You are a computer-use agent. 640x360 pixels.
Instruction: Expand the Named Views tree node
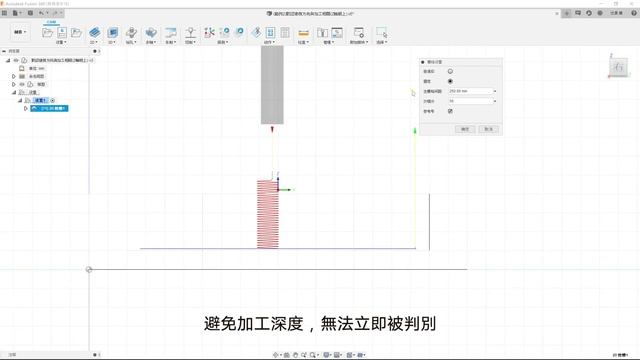point(13,76)
